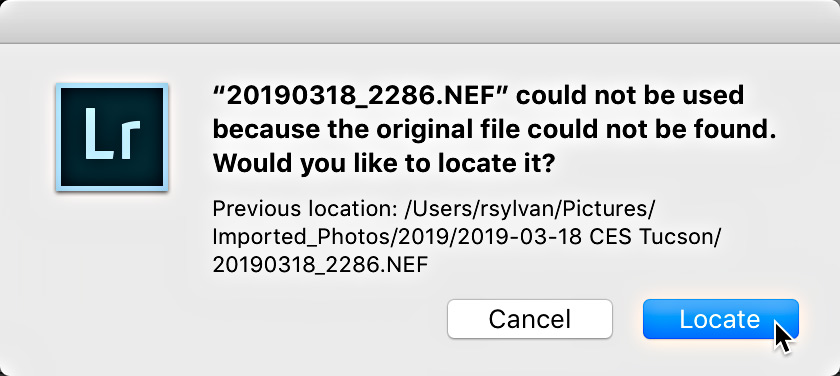Click the "could not be used" heading text

click(x=630, y=95)
